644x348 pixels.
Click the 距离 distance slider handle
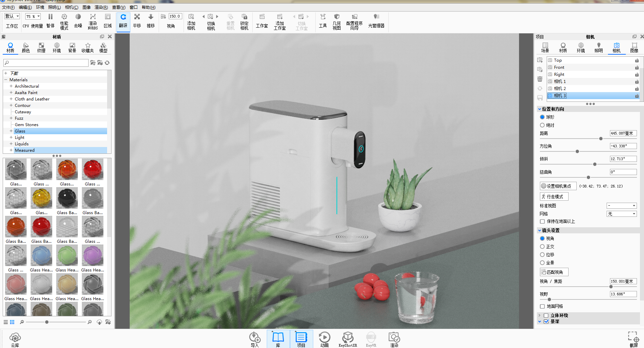(601, 139)
